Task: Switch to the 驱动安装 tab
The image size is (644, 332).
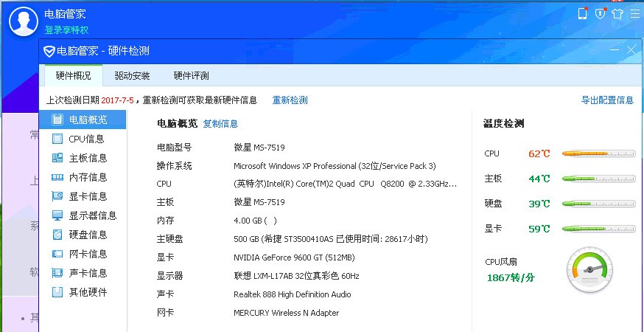Action: coord(132,76)
